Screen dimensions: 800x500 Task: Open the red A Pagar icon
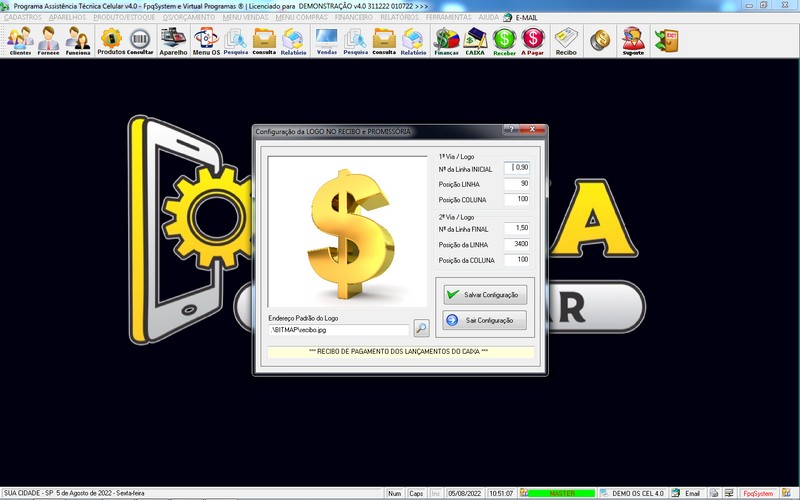tap(533, 41)
